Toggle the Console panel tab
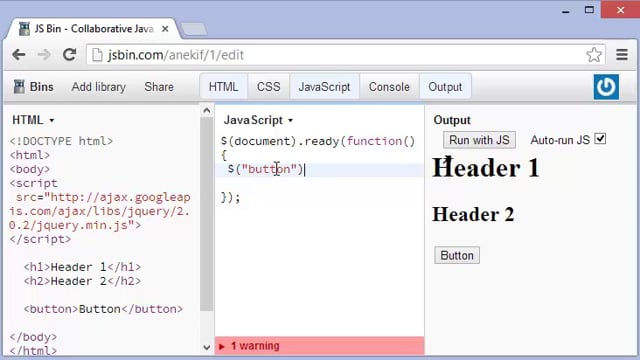640x360 pixels. [x=389, y=87]
